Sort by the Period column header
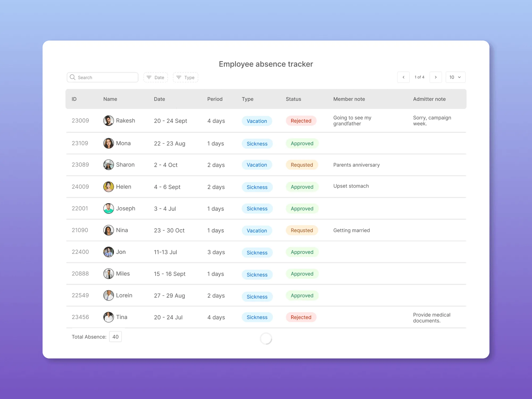 click(215, 99)
